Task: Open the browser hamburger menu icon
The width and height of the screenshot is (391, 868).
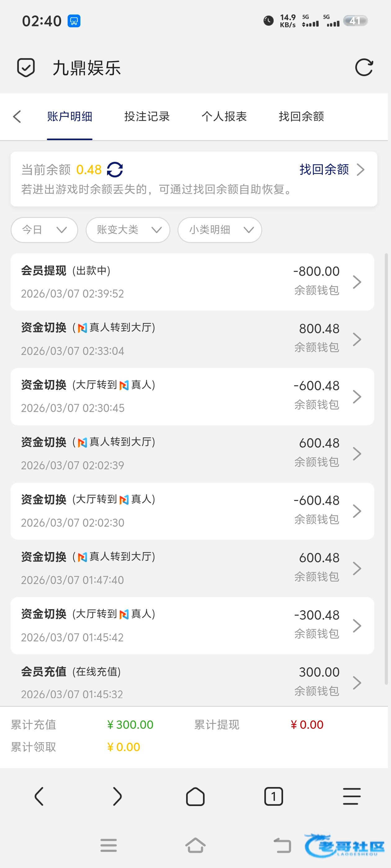Action: pyautogui.click(x=352, y=796)
